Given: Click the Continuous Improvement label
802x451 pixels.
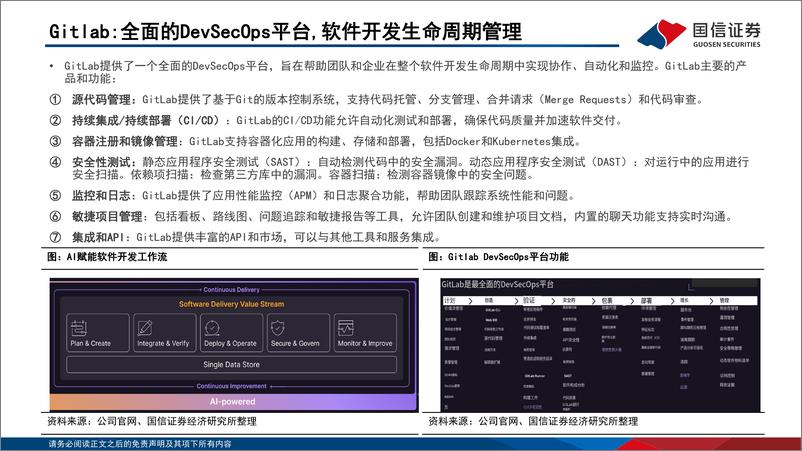Looking at the screenshot, I should point(231,386).
